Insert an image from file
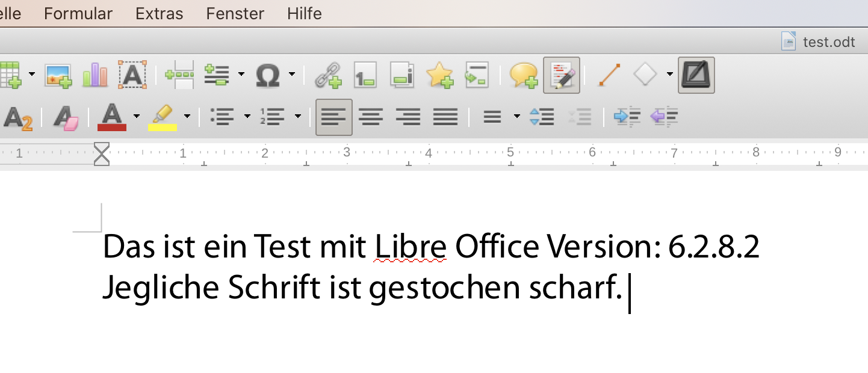Image resolution: width=868 pixels, height=373 pixels. click(58, 75)
